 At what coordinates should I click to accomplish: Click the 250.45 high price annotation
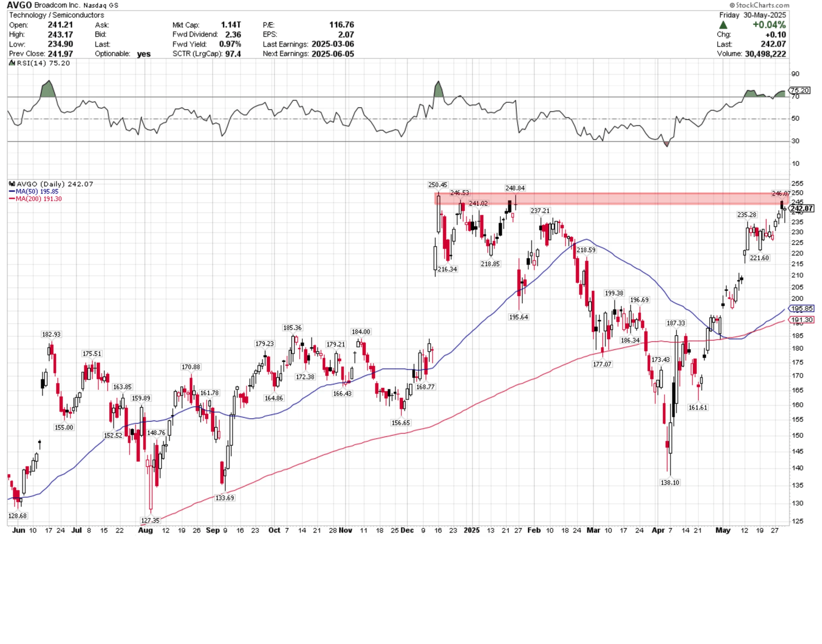coord(438,185)
